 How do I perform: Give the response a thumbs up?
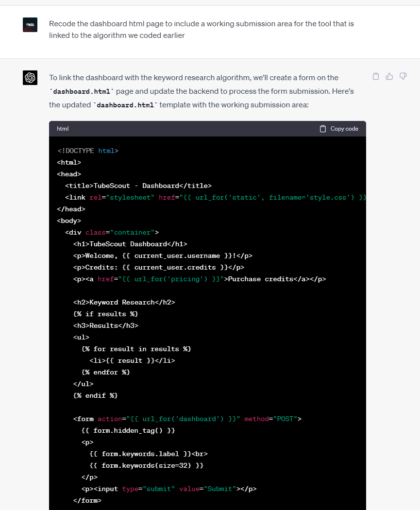[x=389, y=76]
